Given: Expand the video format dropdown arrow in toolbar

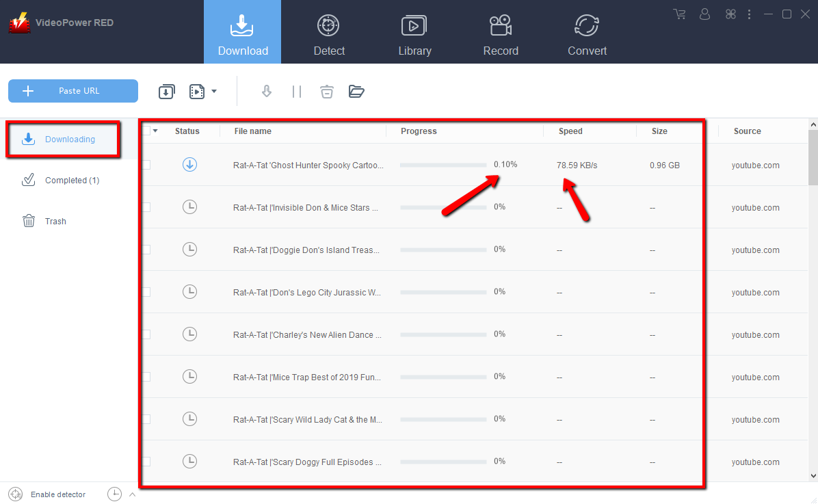Looking at the screenshot, I should pos(214,91).
